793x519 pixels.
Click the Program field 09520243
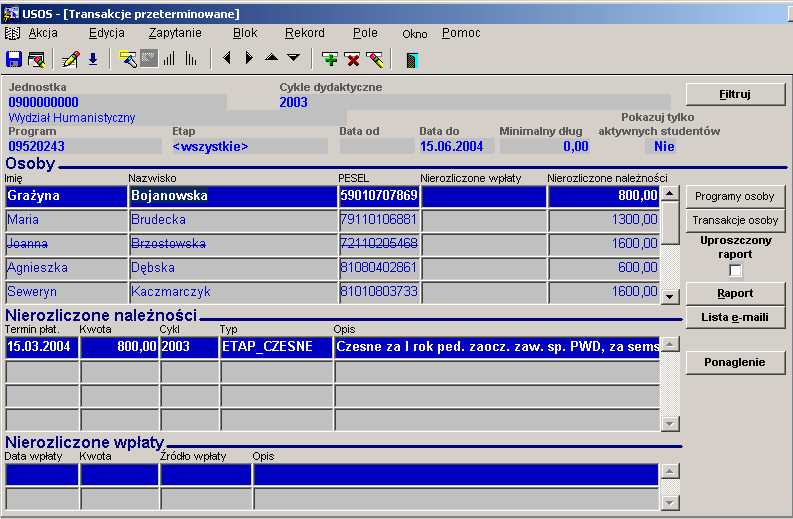tap(84, 146)
